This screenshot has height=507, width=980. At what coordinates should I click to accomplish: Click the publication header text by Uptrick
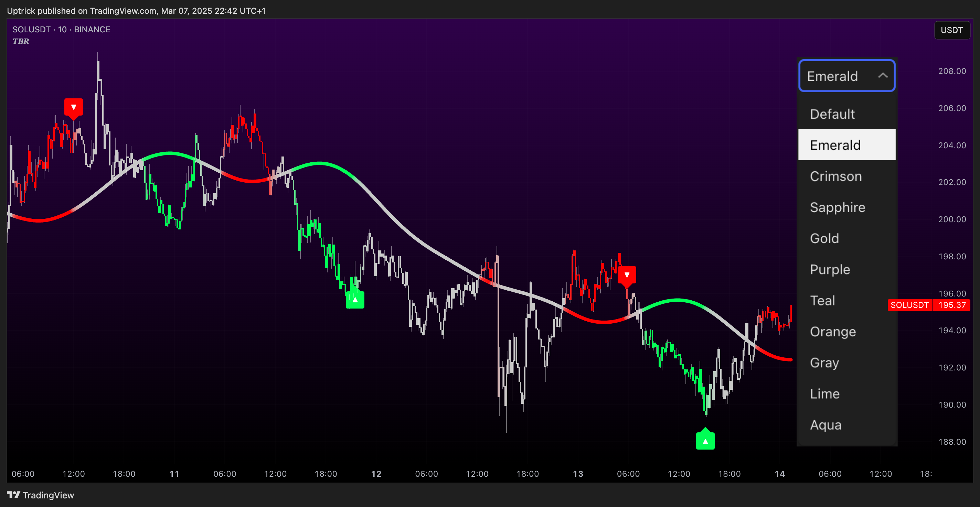[x=136, y=11]
